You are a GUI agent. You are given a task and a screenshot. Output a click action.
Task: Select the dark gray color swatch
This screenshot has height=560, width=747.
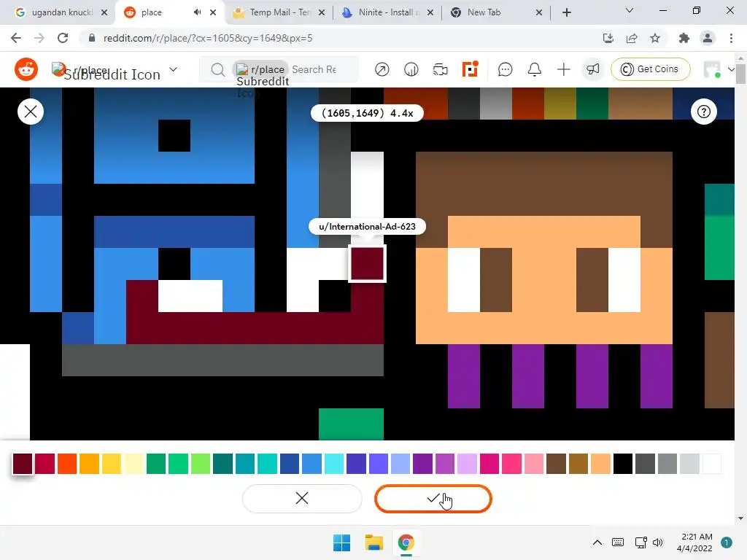coord(645,464)
